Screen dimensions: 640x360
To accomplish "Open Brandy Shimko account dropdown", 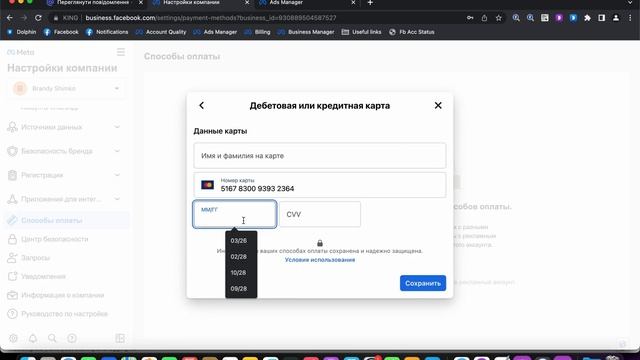I will [x=67, y=88].
